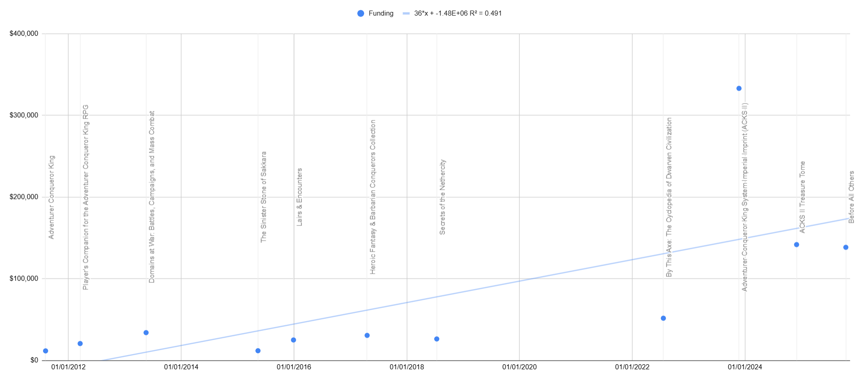Click the '01/01/2012' x-axis label
The height and width of the screenshot is (384, 868).
point(68,367)
